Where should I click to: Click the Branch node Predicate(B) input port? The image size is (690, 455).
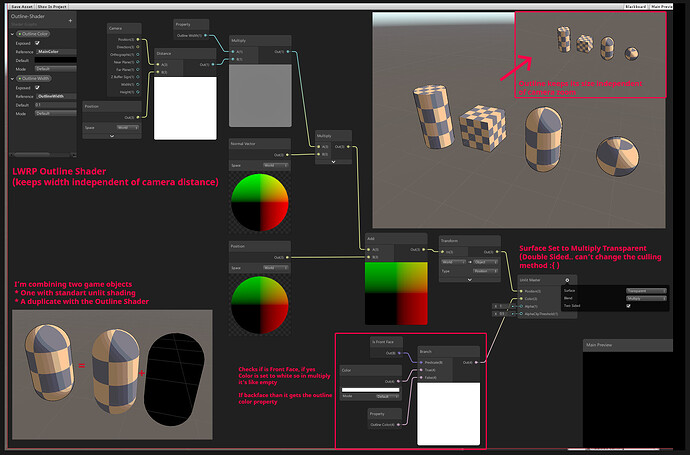coord(421,363)
